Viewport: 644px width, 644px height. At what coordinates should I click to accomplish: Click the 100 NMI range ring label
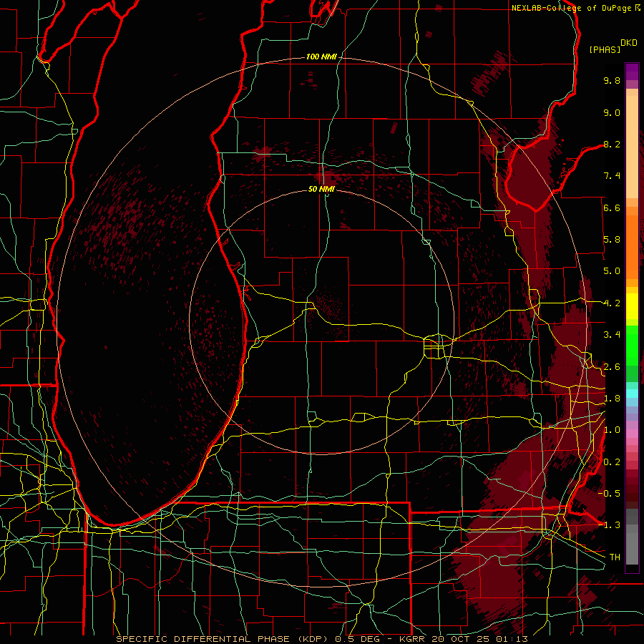tap(321, 57)
